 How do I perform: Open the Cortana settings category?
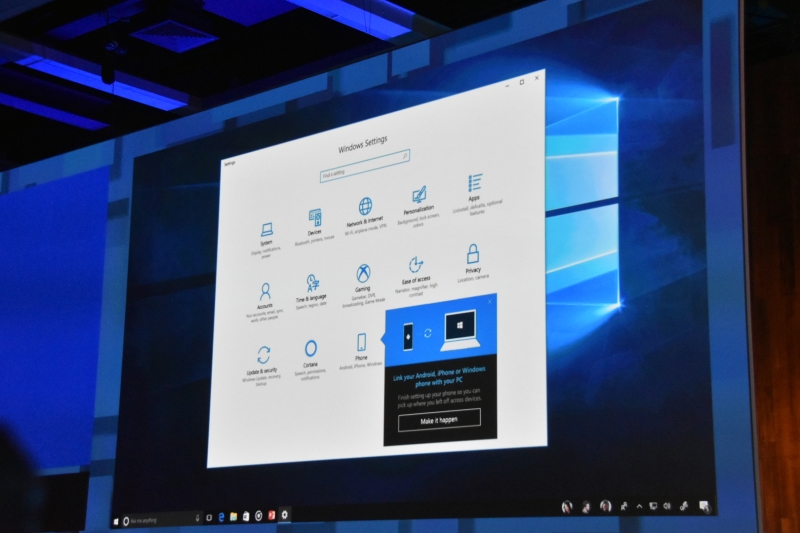(310, 359)
